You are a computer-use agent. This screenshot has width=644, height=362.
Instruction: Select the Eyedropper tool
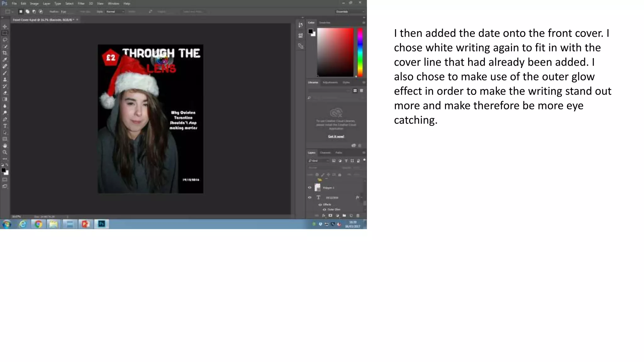pyautogui.click(x=5, y=59)
